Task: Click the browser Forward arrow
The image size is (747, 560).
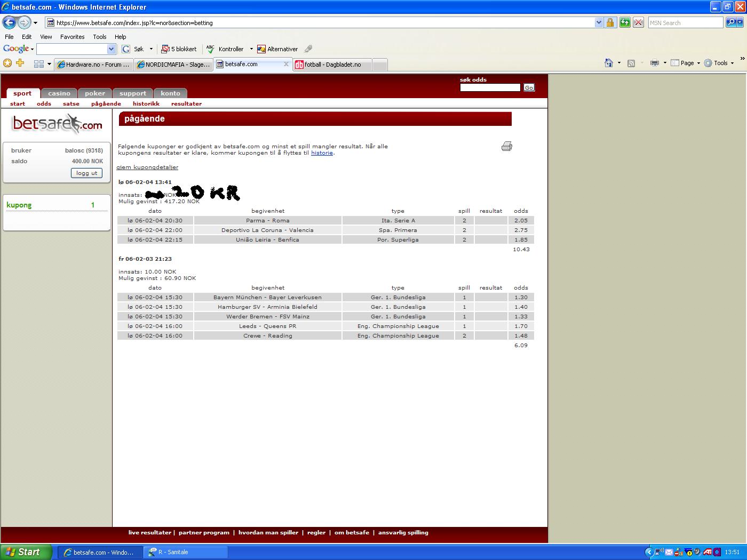Action: 24,22
